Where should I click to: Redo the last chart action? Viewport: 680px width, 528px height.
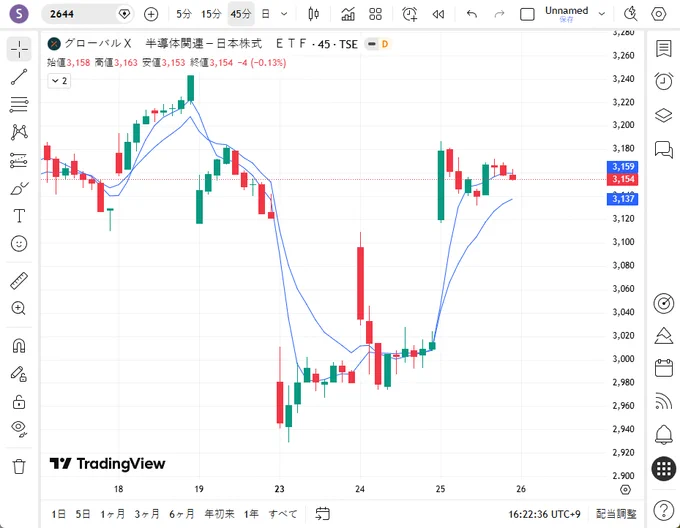tap(500, 14)
